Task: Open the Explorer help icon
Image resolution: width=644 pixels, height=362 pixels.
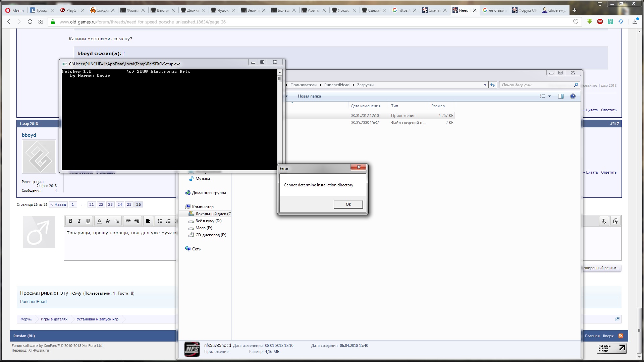Action: click(573, 96)
